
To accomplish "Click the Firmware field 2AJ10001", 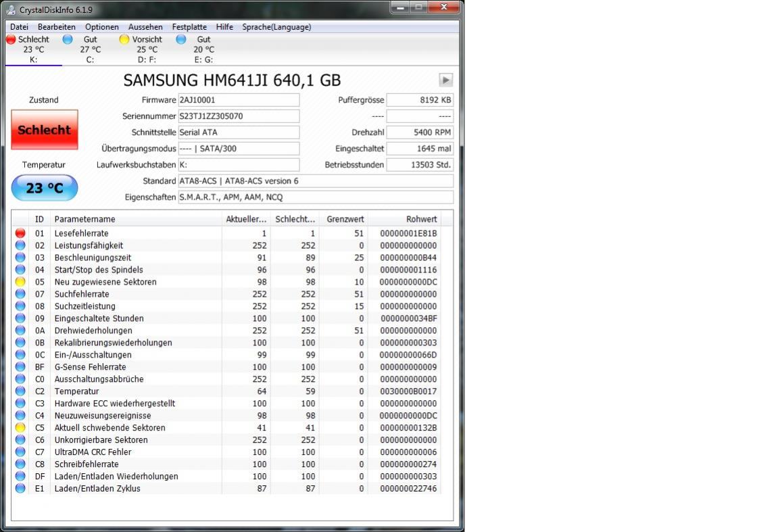I will (x=239, y=100).
